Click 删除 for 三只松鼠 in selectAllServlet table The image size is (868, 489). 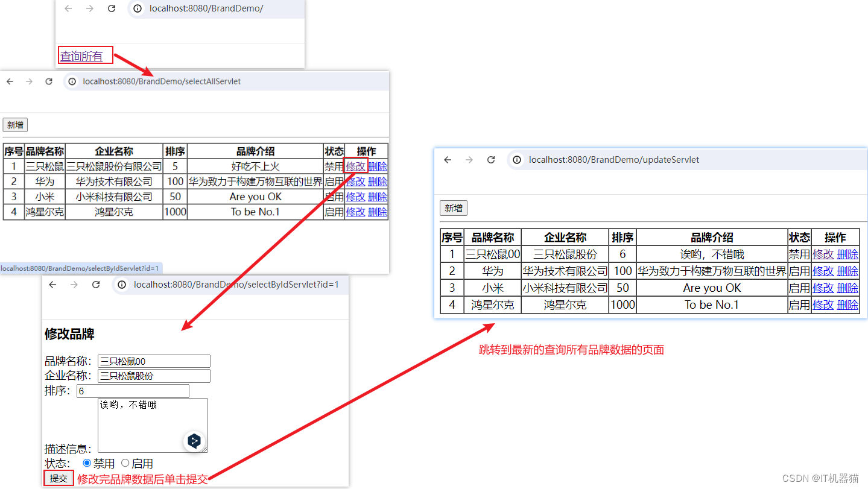378,166
